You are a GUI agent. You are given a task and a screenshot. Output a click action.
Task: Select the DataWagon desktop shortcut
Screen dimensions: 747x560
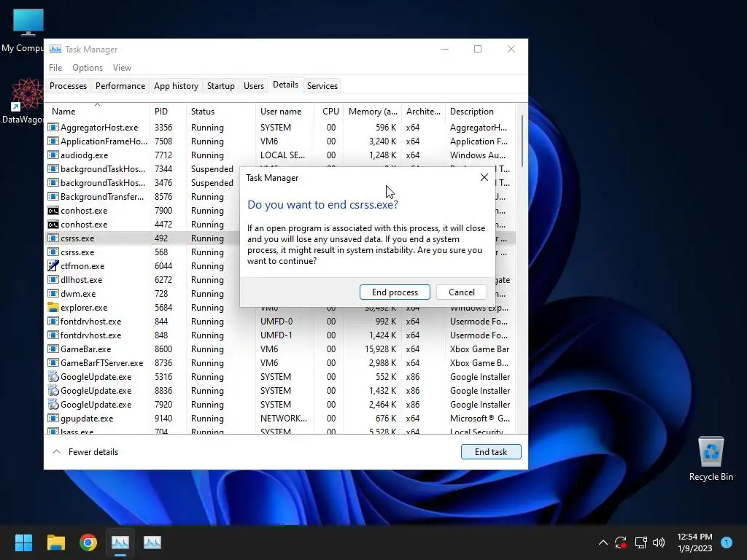click(x=22, y=101)
